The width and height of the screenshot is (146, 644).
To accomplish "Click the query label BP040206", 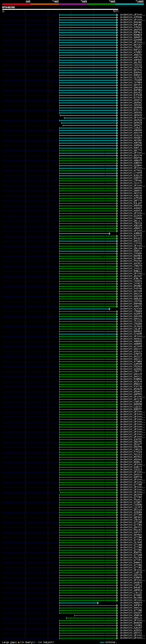I will tap(8, 8).
